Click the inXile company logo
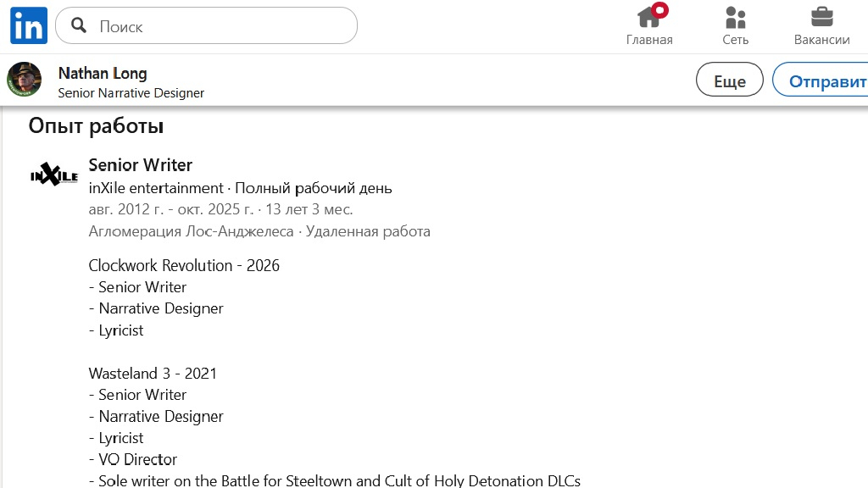868x488 pixels. (x=54, y=175)
